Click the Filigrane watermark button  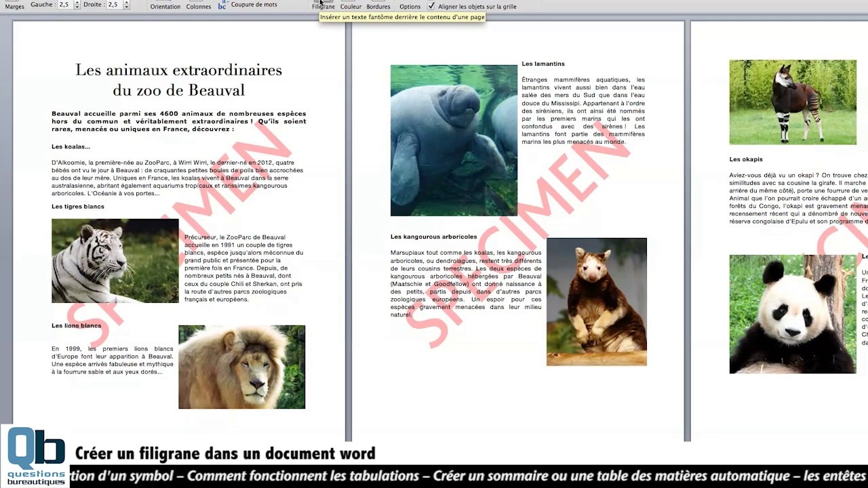323,5
